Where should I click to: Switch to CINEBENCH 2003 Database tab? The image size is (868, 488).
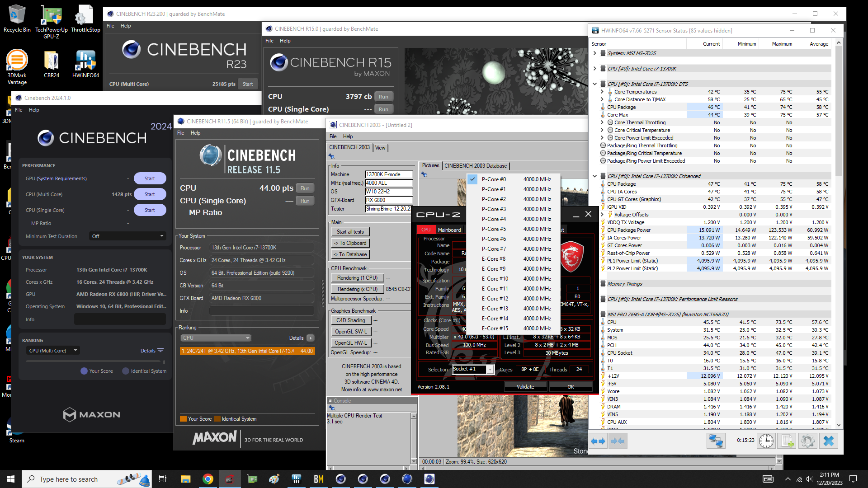(x=476, y=166)
